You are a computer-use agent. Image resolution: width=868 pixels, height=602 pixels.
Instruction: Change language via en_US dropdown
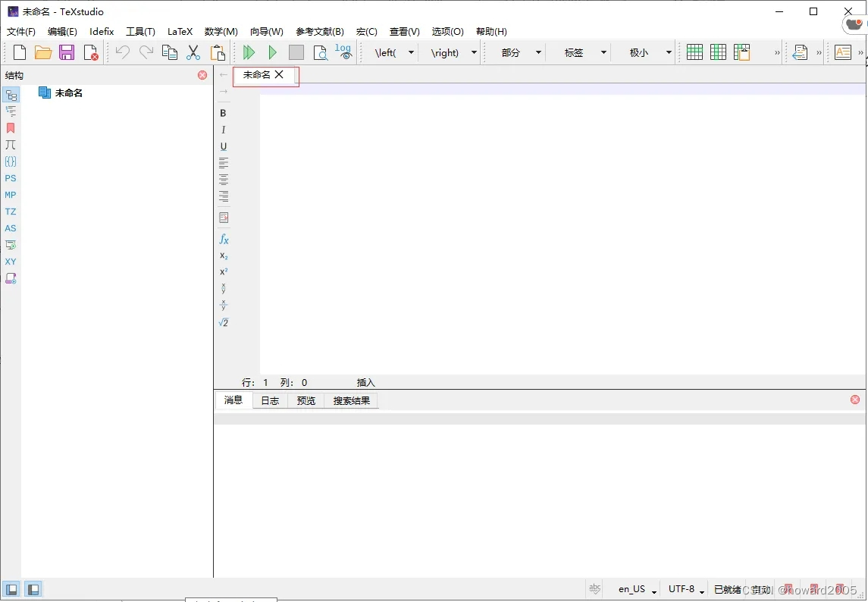coord(638,589)
